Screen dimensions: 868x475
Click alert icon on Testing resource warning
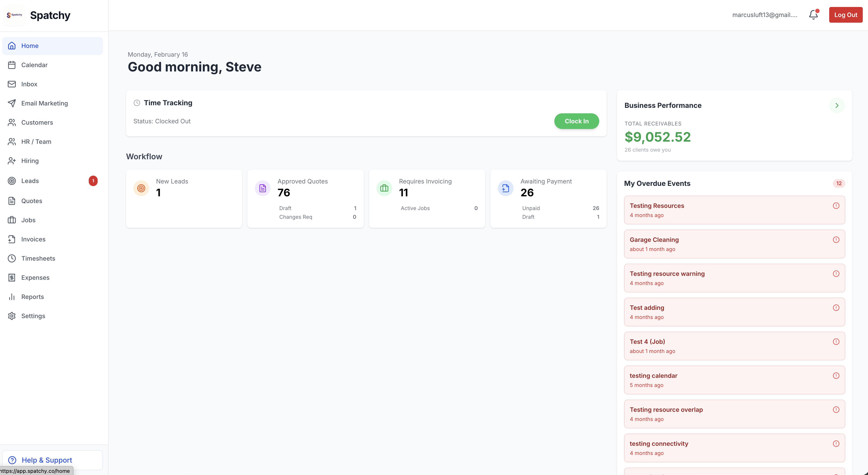(836, 274)
